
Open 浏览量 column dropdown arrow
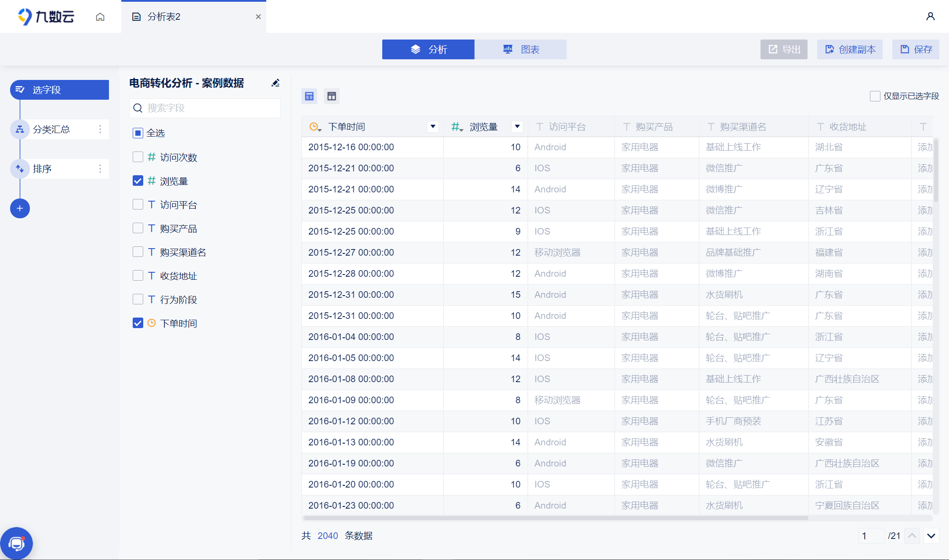click(x=517, y=126)
